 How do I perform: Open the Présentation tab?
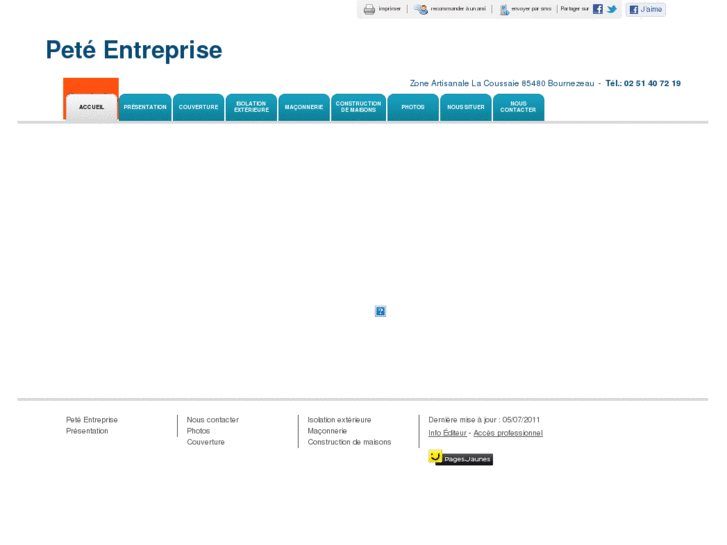(x=145, y=107)
